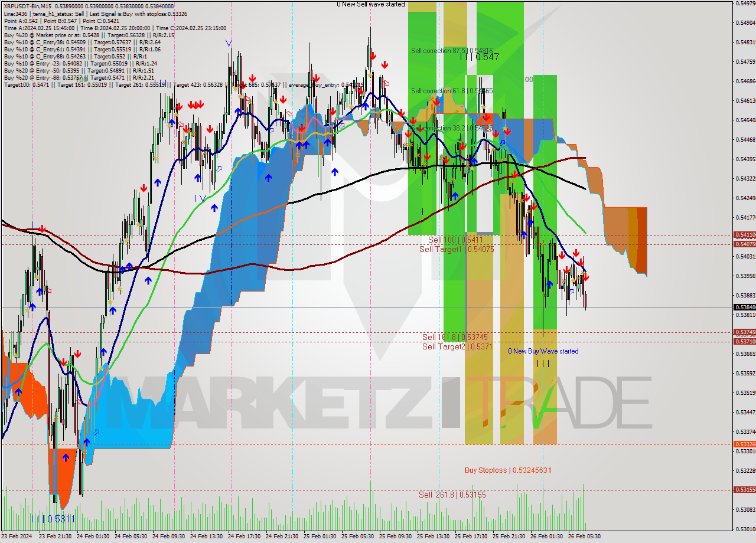The height and width of the screenshot is (543, 756).
Task: Click the '23 Feb 2024' time axis label
Action: [x=17, y=537]
